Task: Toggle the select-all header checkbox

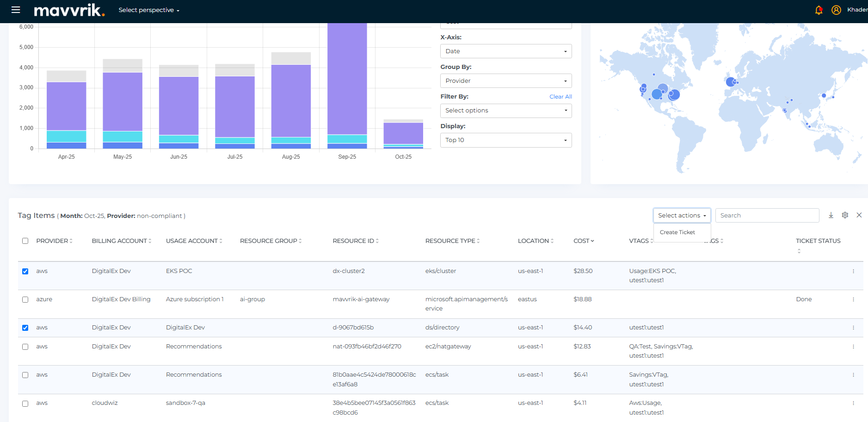Action: click(25, 241)
